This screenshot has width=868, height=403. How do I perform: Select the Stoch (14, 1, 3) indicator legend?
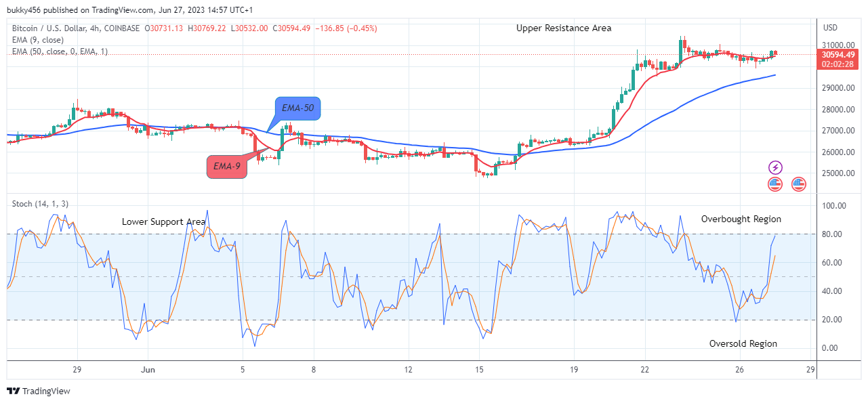click(39, 204)
